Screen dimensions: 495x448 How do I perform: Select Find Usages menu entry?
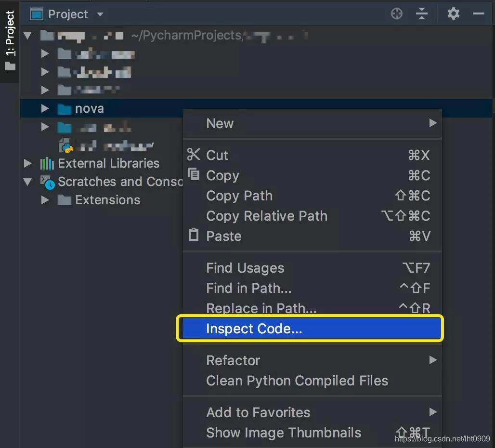pyautogui.click(x=312, y=268)
